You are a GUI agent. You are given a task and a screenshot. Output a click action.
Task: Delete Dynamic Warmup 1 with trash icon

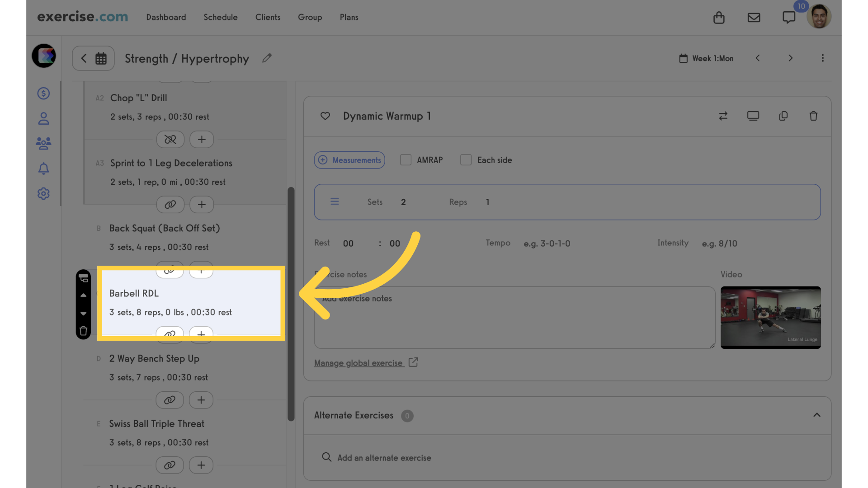813,116
